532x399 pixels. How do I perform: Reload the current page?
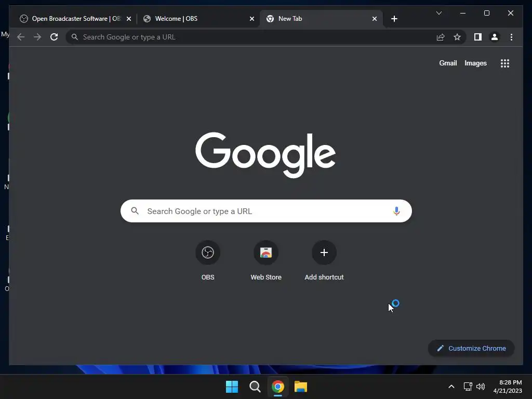[54, 37]
